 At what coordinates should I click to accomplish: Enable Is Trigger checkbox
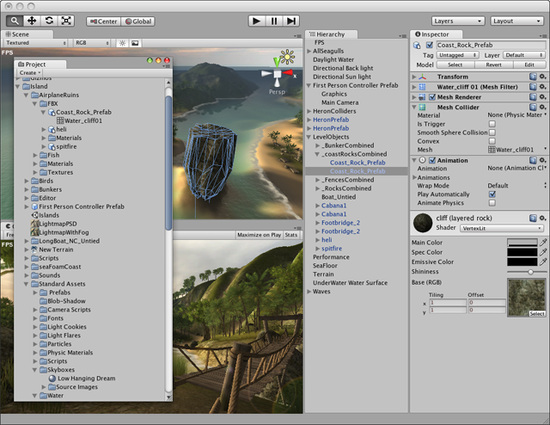492,124
